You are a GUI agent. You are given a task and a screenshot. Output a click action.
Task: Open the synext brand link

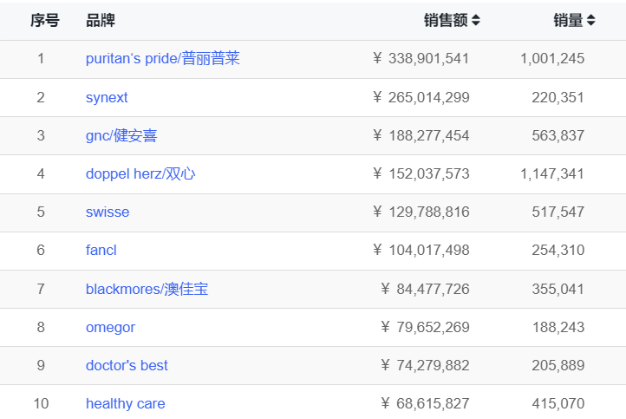pos(107,97)
